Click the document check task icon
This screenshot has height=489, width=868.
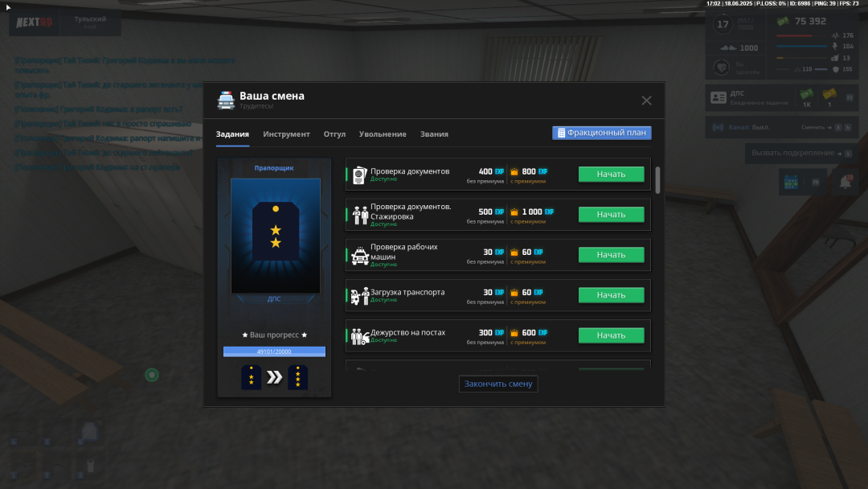(x=359, y=175)
